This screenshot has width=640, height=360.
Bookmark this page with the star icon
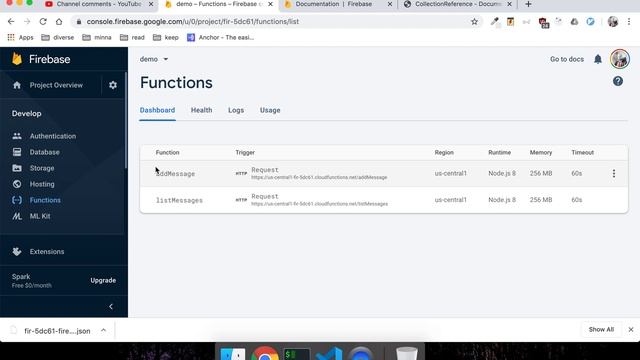pos(474,22)
